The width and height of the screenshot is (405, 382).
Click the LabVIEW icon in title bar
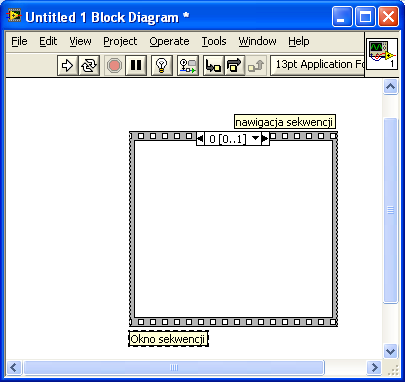coord(14,16)
